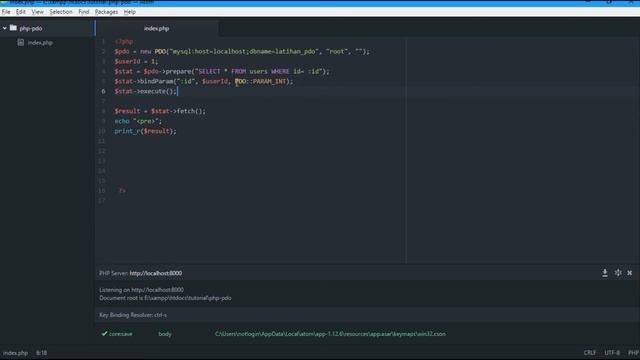Click the cursor position 6:18 indicator
The image size is (640, 360).
[42, 353]
